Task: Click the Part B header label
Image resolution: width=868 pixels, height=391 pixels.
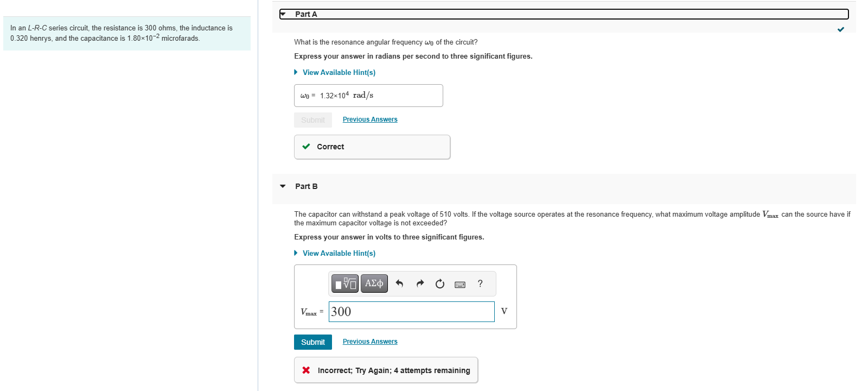Action: (307, 186)
